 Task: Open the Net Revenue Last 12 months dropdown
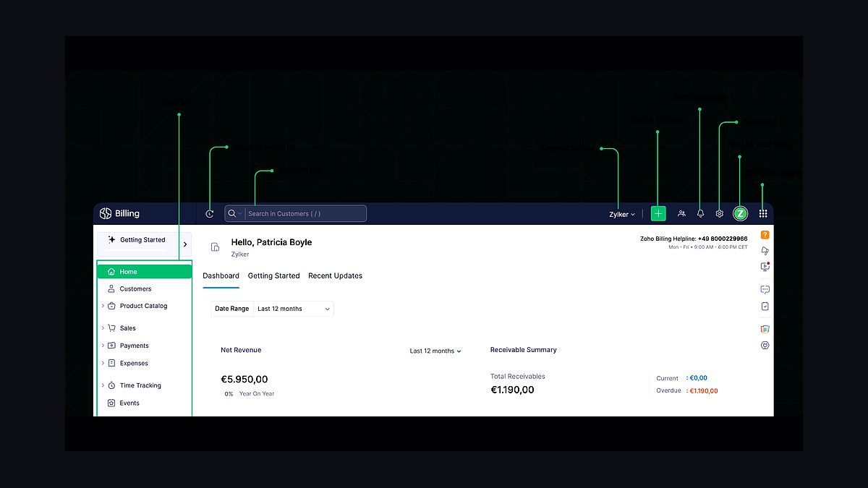pos(435,351)
